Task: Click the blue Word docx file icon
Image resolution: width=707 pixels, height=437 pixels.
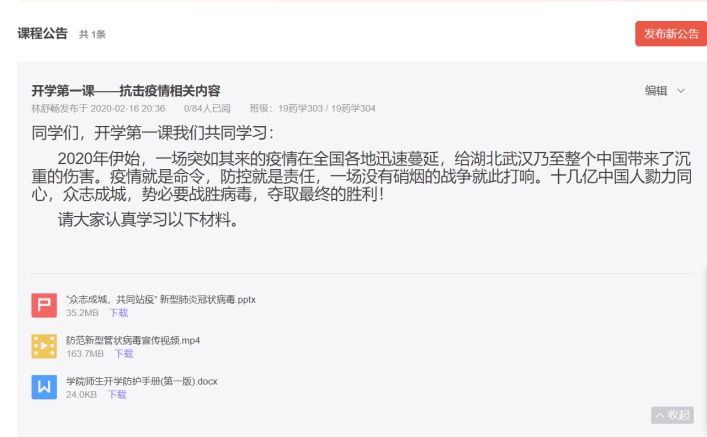Action: [x=44, y=387]
